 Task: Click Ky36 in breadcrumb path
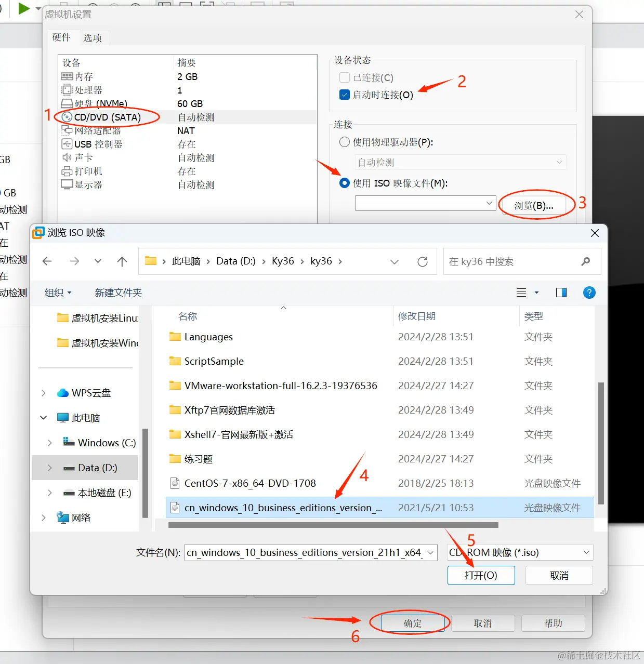[x=283, y=261]
